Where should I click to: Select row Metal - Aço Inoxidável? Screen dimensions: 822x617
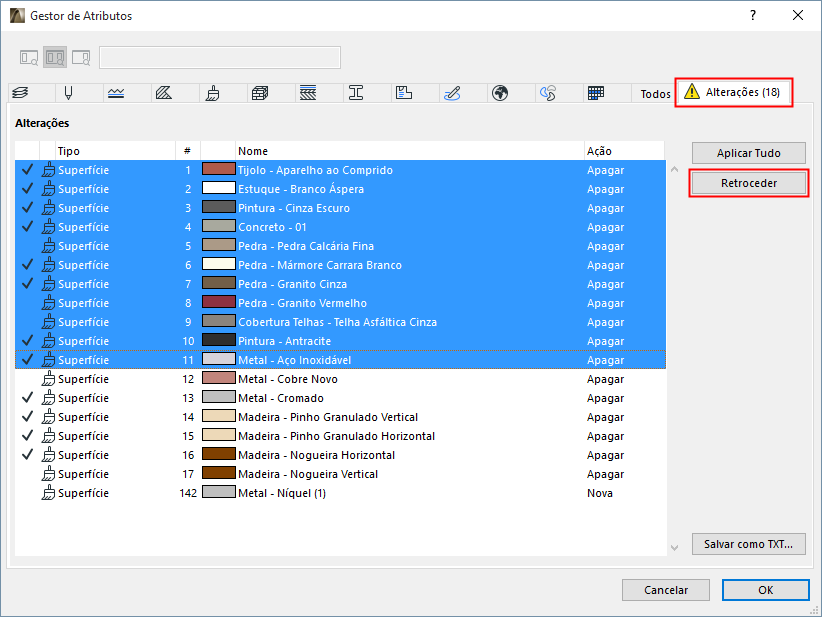340,360
